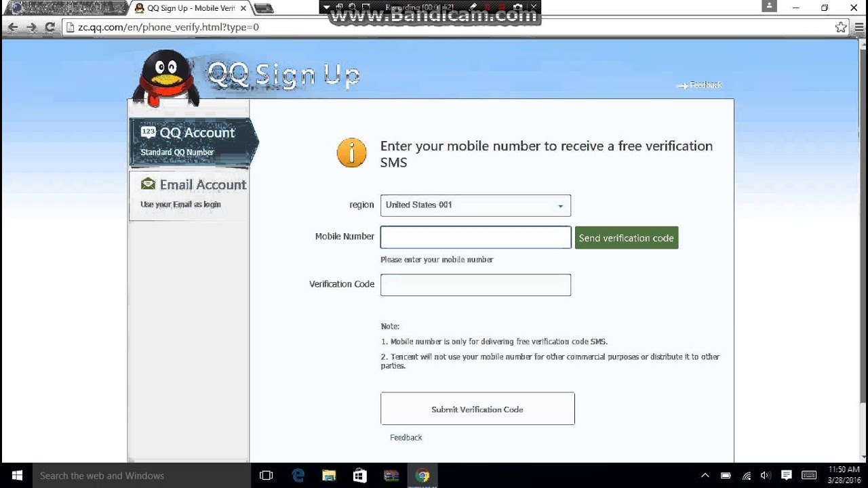The height and width of the screenshot is (488, 868).
Task: Click the 'Note:' heading text
Action: click(x=390, y=326)
